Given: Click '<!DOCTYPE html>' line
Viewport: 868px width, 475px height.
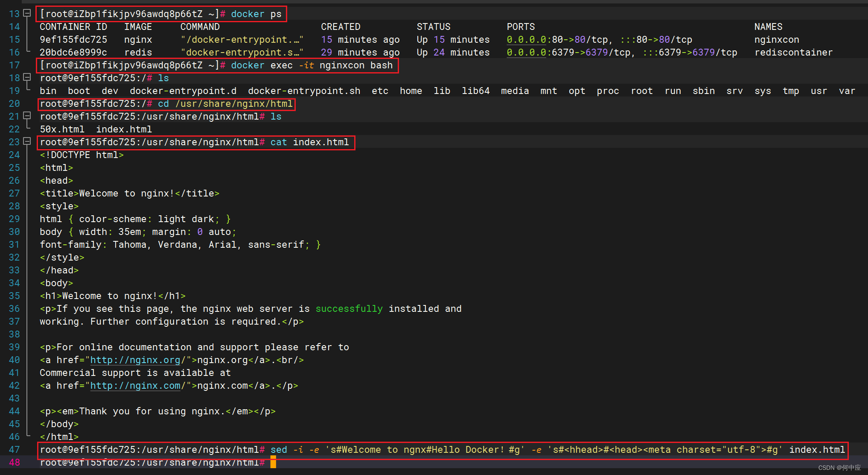Looking at the screenshot, I should [x=82, y=155].
